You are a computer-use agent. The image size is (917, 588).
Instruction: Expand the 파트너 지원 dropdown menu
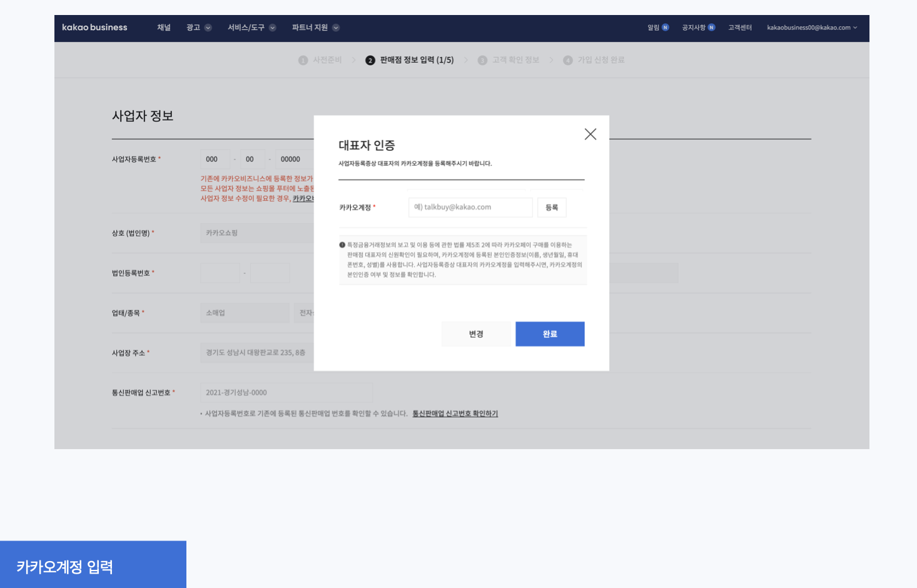coord(315,28)
